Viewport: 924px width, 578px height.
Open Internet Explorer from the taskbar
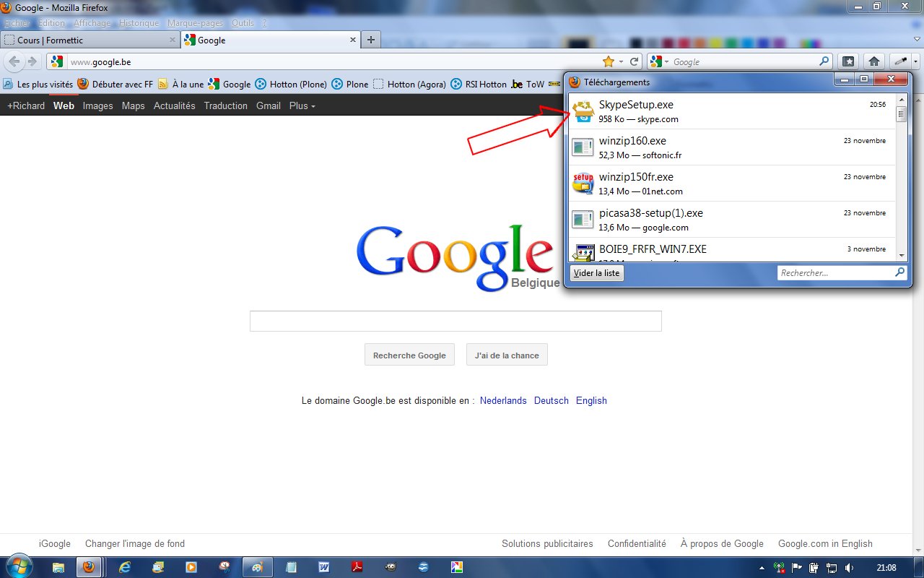(123, 567)
